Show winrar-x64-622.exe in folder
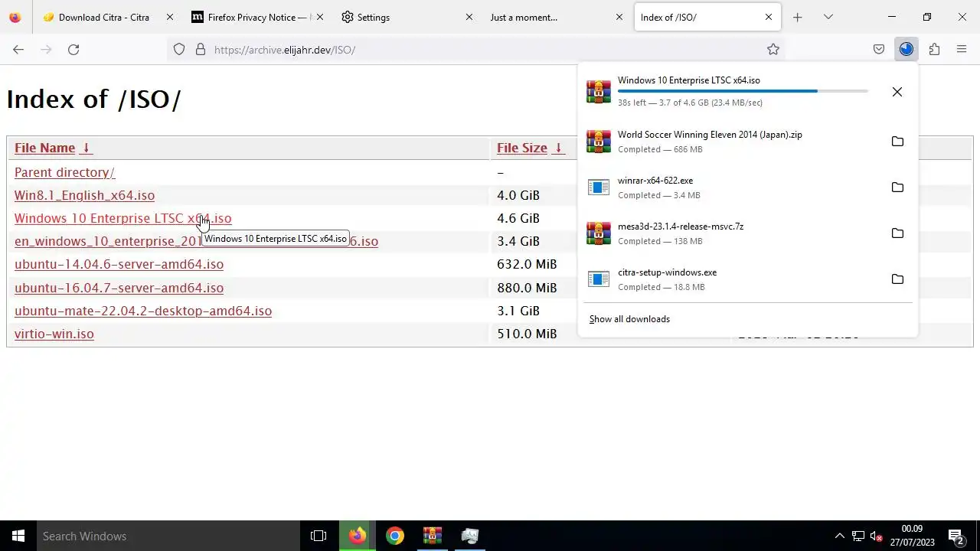Image resolution: width=980 pixels, height=551 pixels. 897,187
